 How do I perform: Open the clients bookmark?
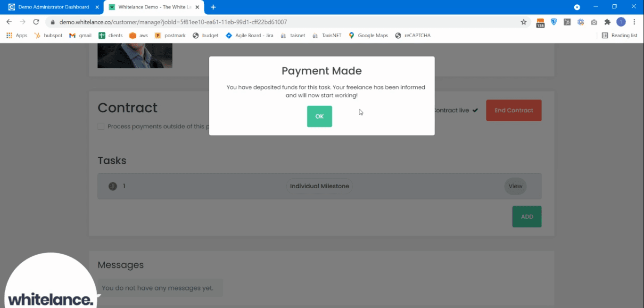(x=110, y=35)
